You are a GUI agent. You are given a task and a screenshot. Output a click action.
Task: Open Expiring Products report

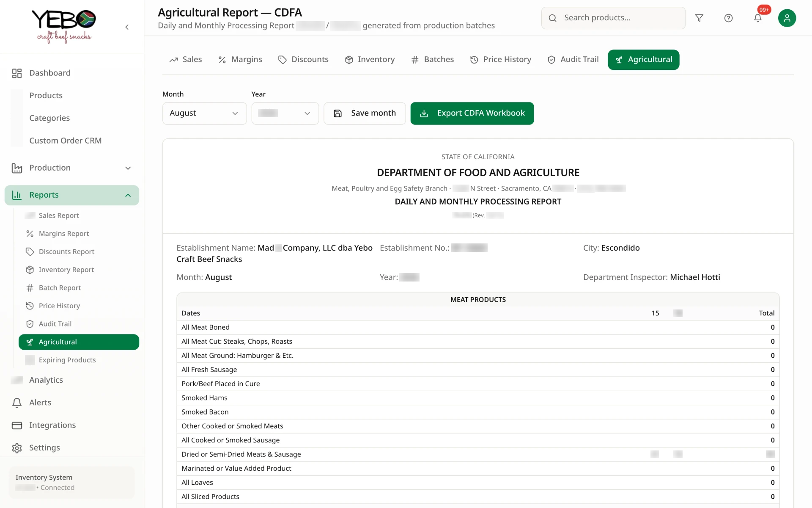point(67,360)
